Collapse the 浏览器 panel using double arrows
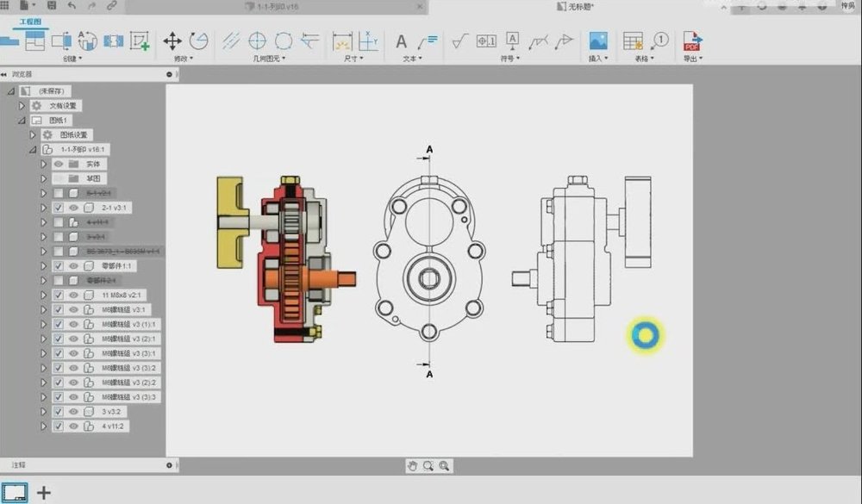 tap(3, 74)
